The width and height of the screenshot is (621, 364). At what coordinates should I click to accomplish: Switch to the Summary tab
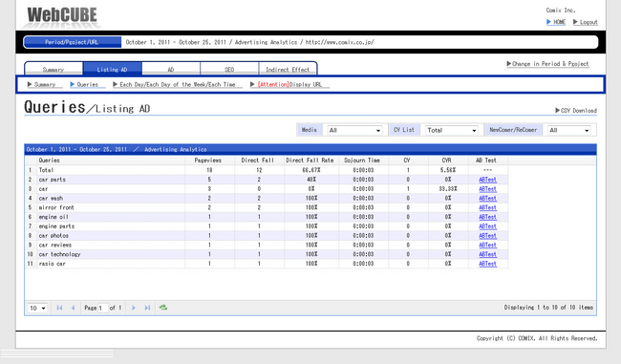click(54, 69)
